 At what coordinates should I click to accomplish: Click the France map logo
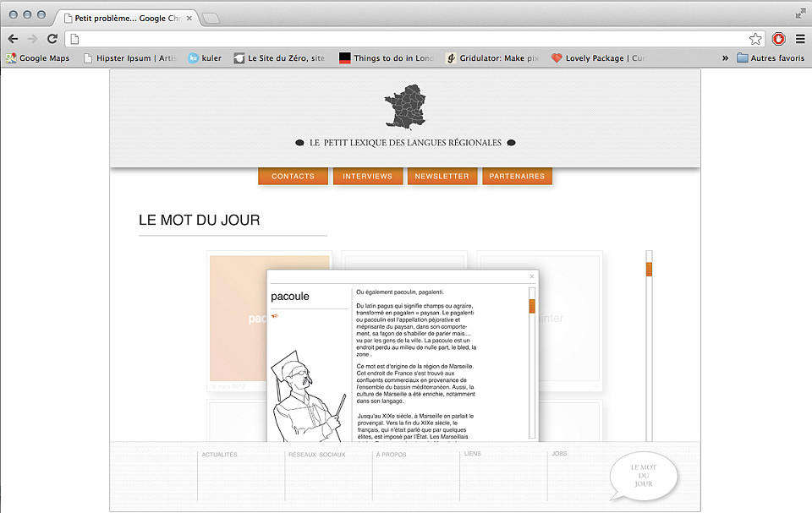tap(405, 107)
